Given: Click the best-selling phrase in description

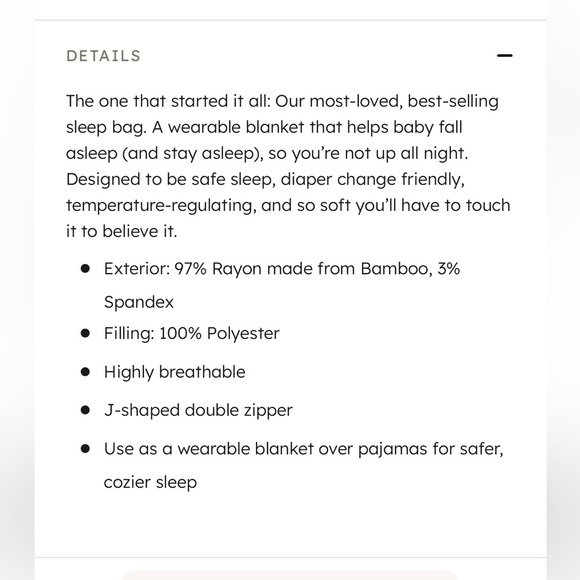Looking at the screenshot, I should click(453, 102).
